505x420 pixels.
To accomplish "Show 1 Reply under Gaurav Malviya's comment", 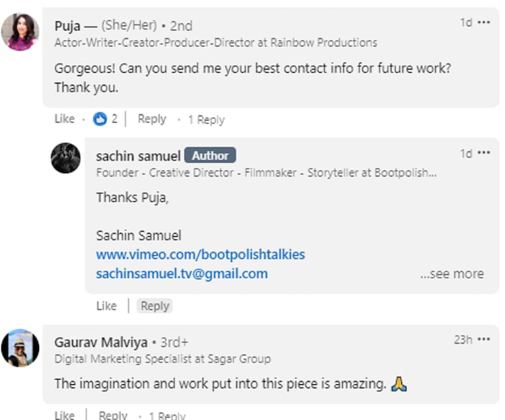I will [166, 415].
